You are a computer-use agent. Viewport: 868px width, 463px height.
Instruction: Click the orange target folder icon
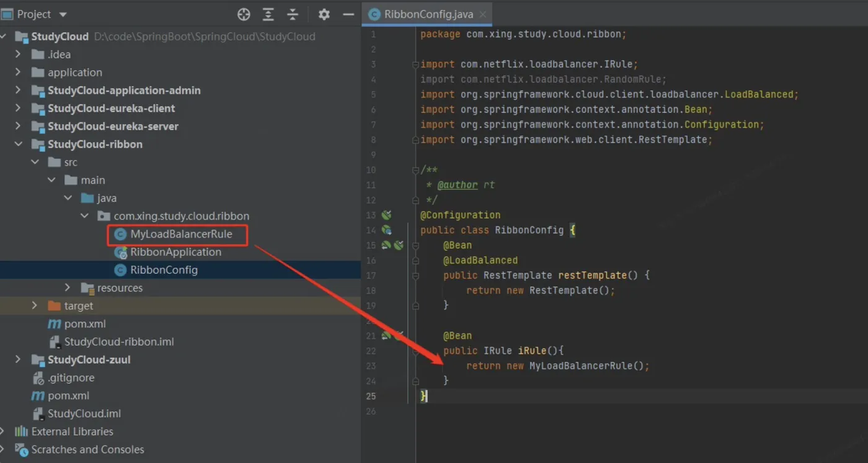(55, 306)
